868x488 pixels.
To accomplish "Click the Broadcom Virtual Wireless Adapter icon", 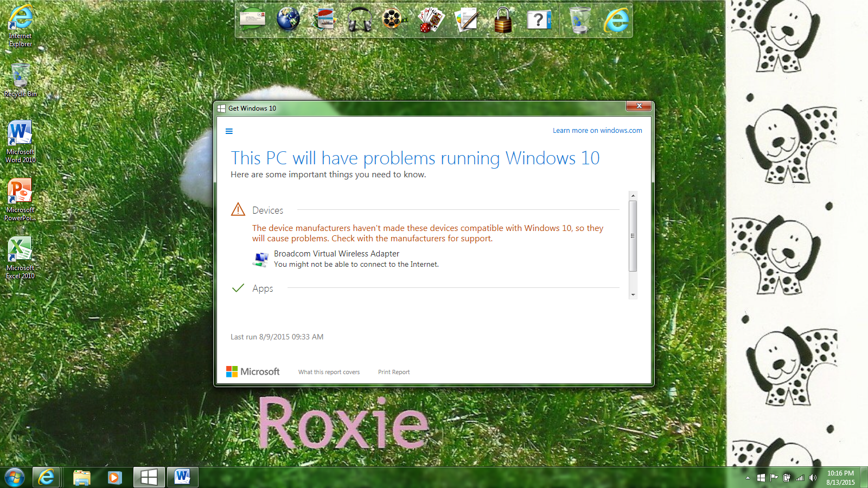I will [260, 259].
